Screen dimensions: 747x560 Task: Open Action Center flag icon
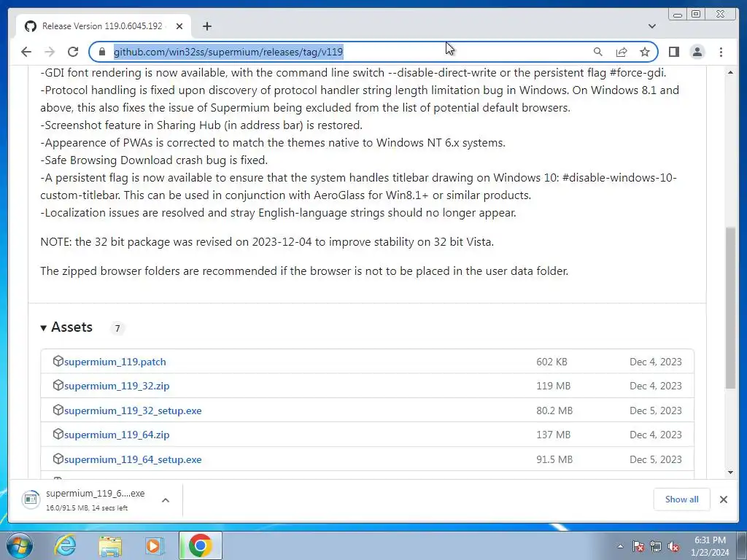(x=638, y=546)
